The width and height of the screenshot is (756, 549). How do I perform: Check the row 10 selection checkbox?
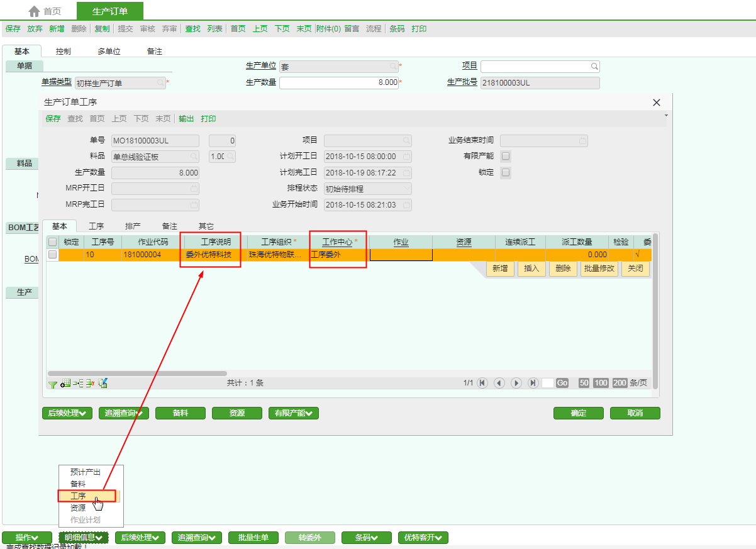tap(53, 255)
